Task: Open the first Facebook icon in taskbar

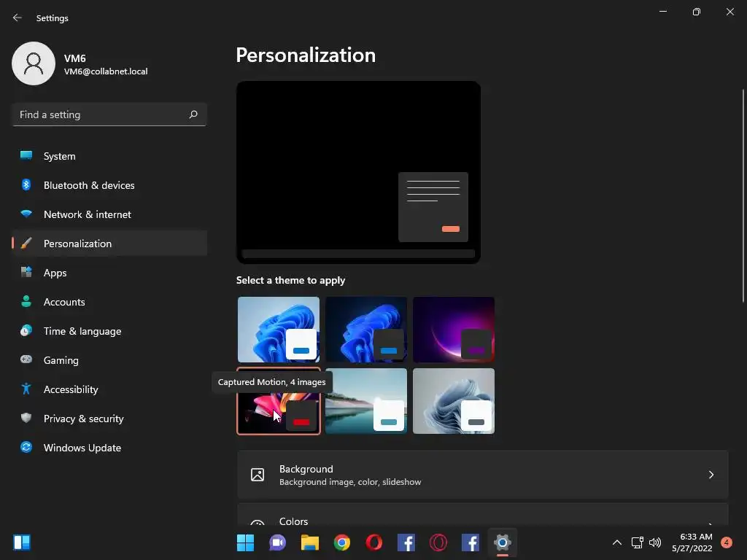Action: [x=406, y=542]
